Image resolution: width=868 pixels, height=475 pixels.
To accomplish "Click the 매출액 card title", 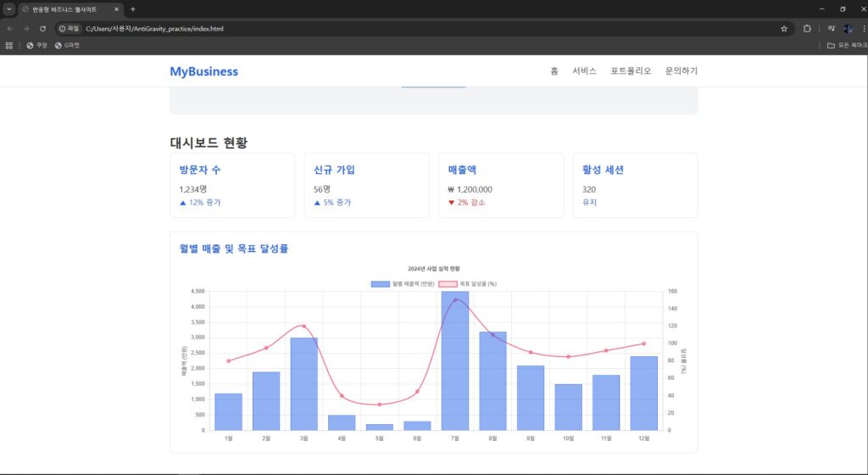I will [462, 170].
